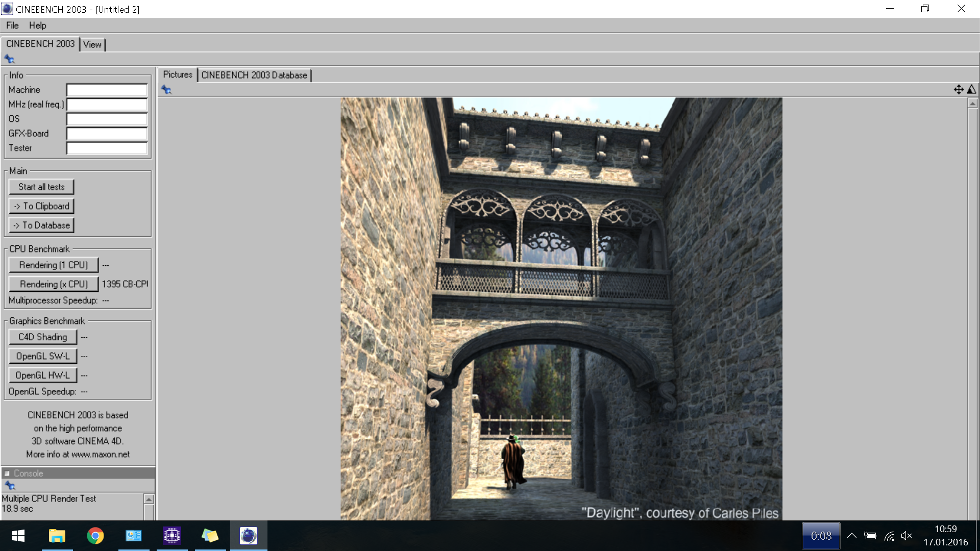Select the Pictures tab
The height and width of the screenshot is (551, 980).
click(x=178, y=74)
